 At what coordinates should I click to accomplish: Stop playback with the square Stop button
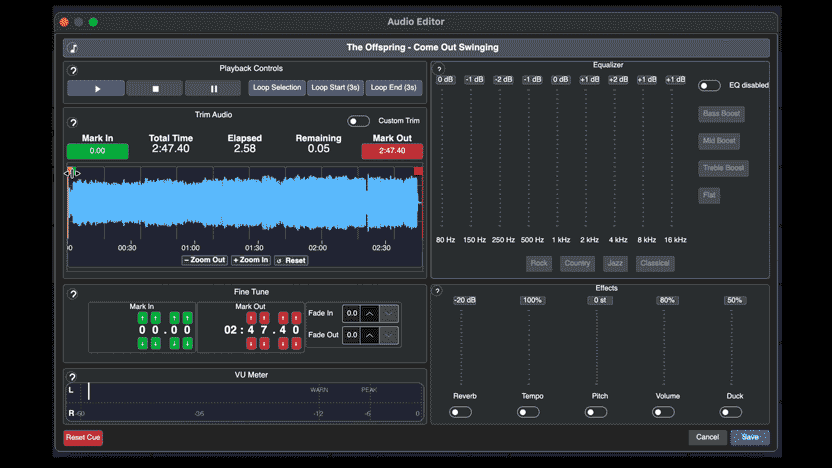coord(155,89)
